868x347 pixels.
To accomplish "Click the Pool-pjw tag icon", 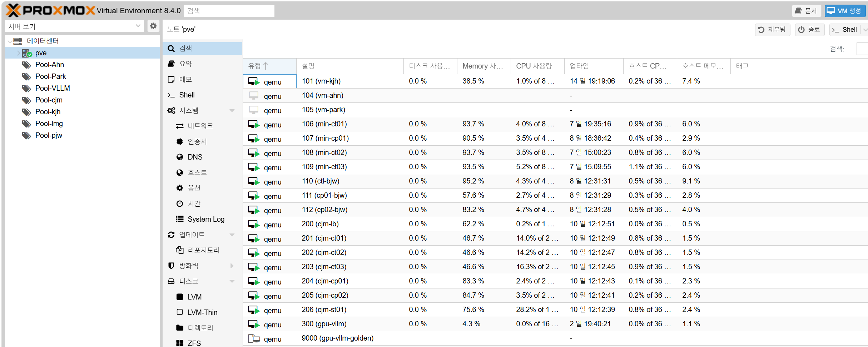I will click(26, 136).
